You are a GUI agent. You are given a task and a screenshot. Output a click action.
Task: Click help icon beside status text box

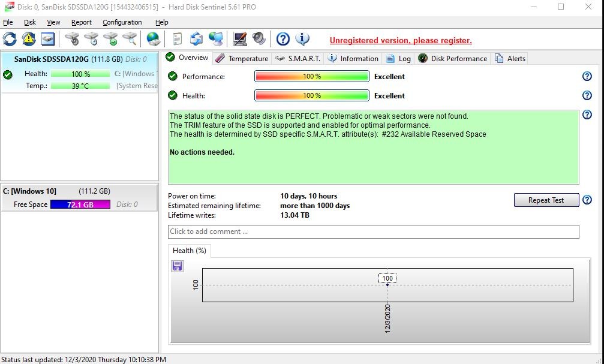[x=587, y=115]
